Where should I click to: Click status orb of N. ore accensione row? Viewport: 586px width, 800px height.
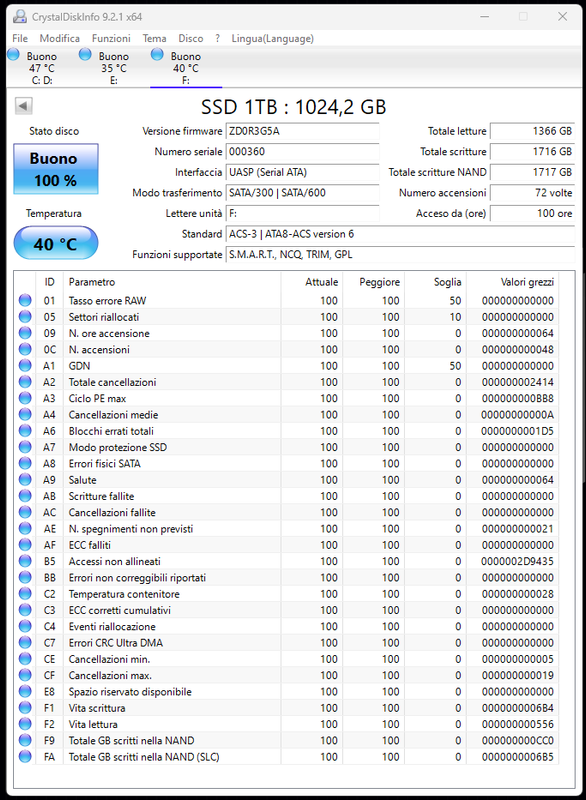click(x=25, y=333)
